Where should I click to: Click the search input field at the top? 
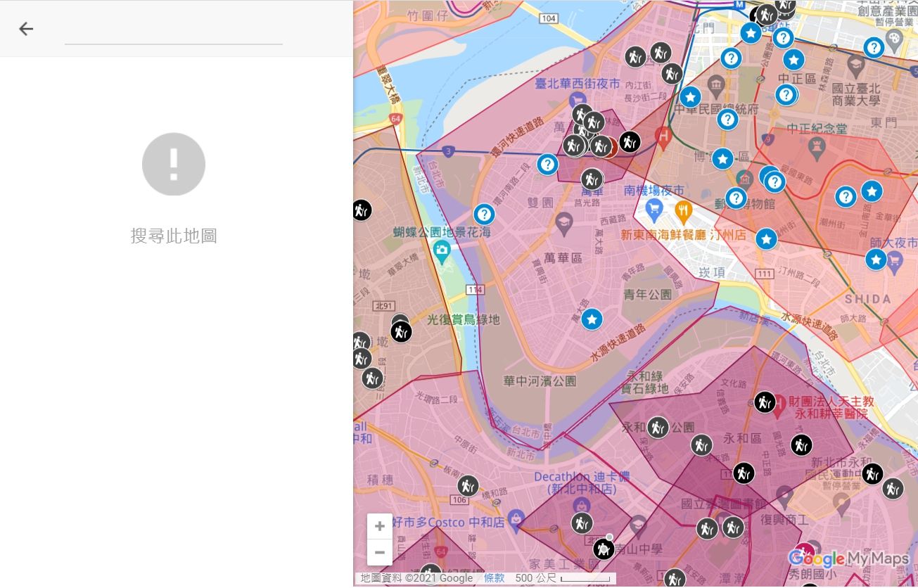coord(173,31)
